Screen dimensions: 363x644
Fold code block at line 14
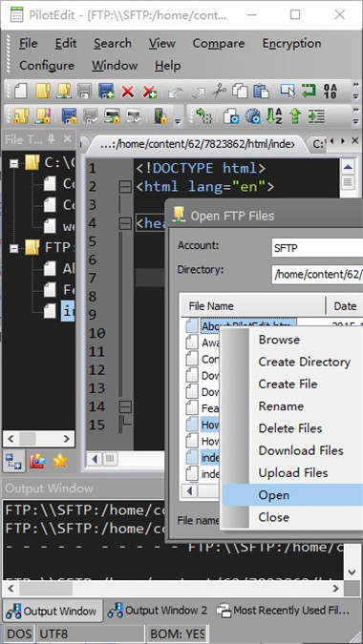[125, 407]
